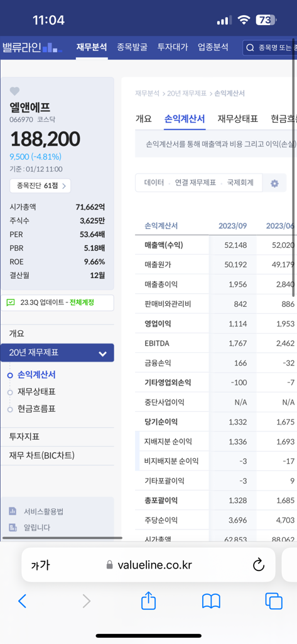The width and height of the screenshot is (297, 644).
Task: Open the 데이터 연결 재무제표 국제회계 selector
Action: point(198,183)
